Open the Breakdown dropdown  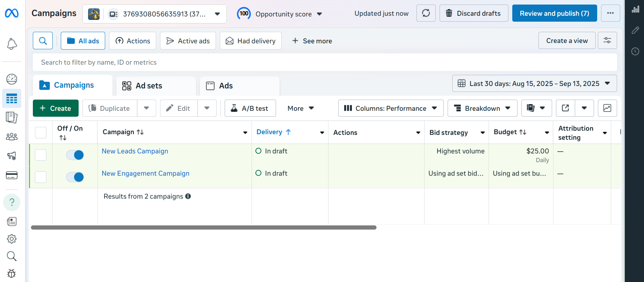point(482,108)
